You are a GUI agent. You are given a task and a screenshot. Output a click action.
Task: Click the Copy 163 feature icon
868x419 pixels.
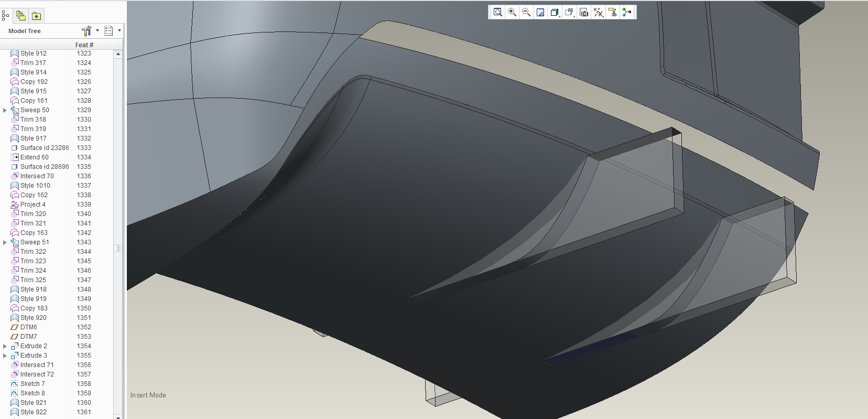pos(15,233)
